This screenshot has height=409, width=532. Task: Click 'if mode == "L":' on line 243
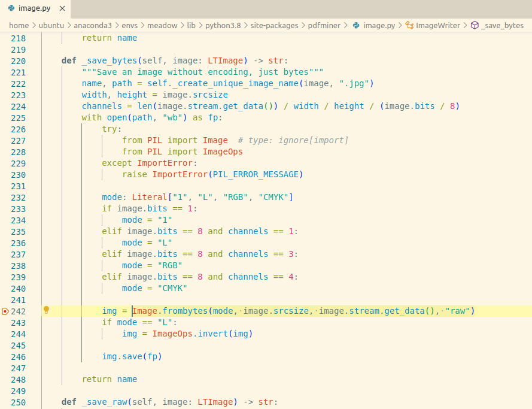(139, 322)
